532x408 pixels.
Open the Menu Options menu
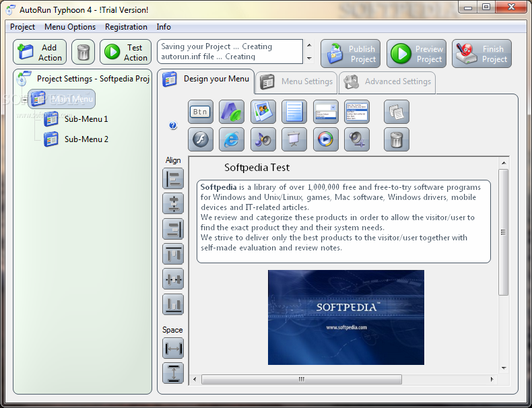point(70,27)
